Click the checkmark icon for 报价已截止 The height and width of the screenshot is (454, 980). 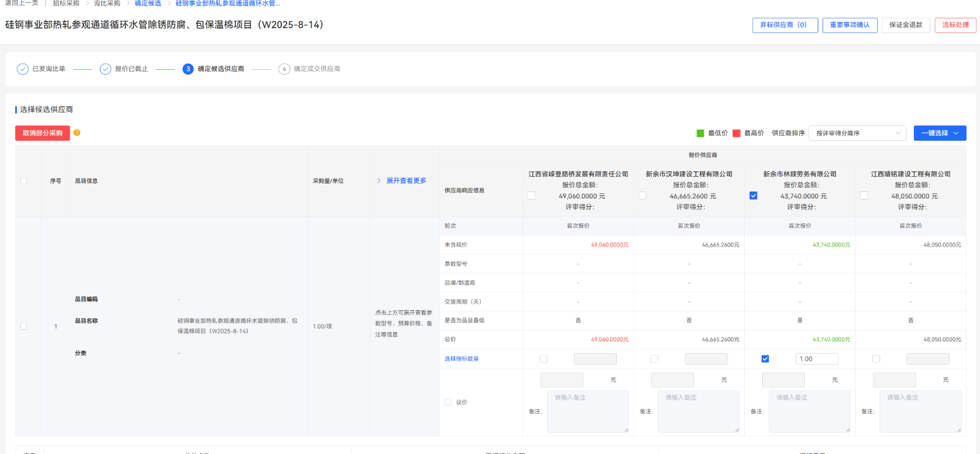105,69
